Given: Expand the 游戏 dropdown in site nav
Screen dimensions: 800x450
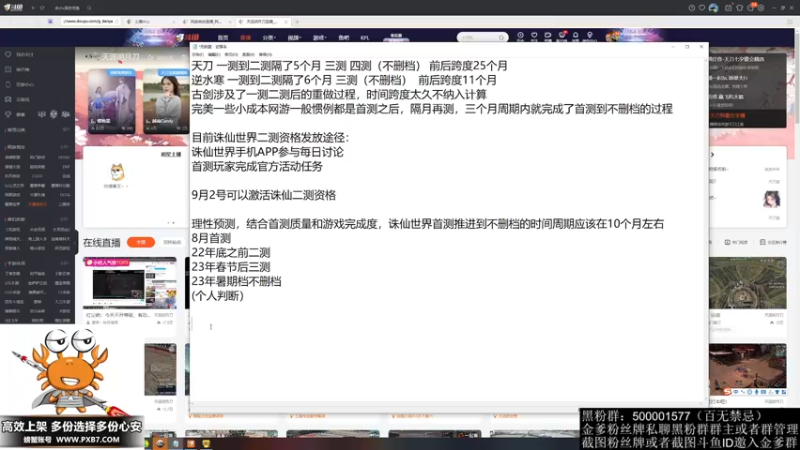Looking at the screenshot, I should pos(319,38).
